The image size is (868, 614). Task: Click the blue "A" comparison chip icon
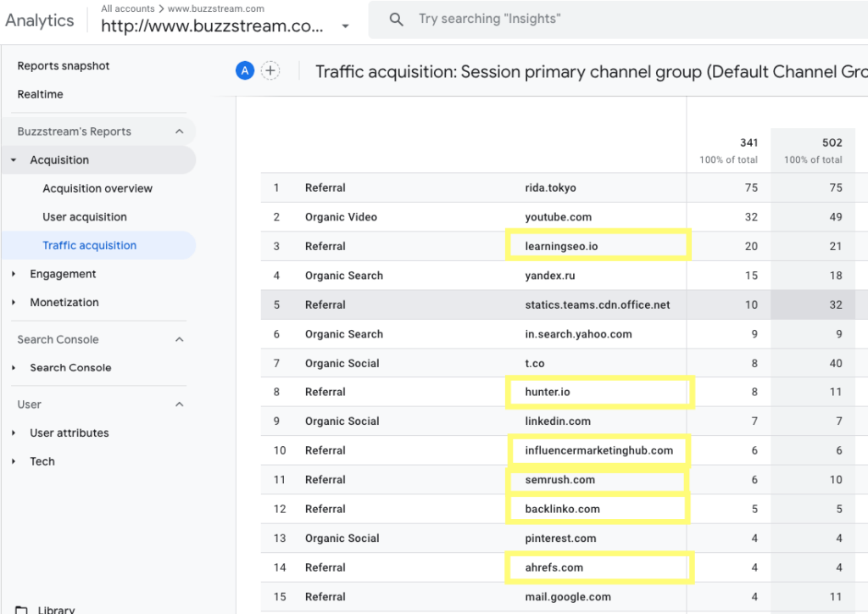(x=244, y=70)
